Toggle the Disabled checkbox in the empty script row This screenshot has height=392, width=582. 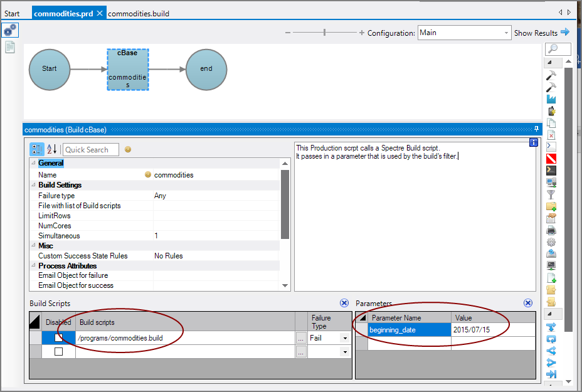(x=59, y=351)
